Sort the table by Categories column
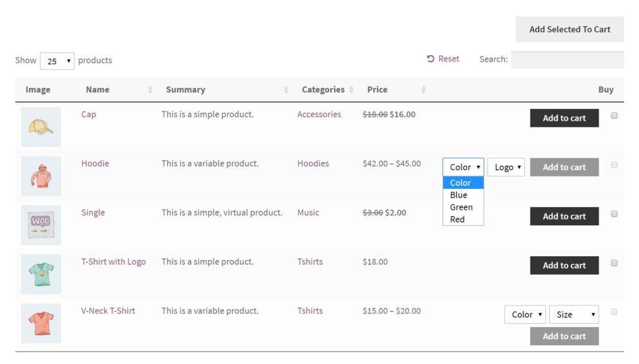The image size is (639, 364). pos(323,90)
